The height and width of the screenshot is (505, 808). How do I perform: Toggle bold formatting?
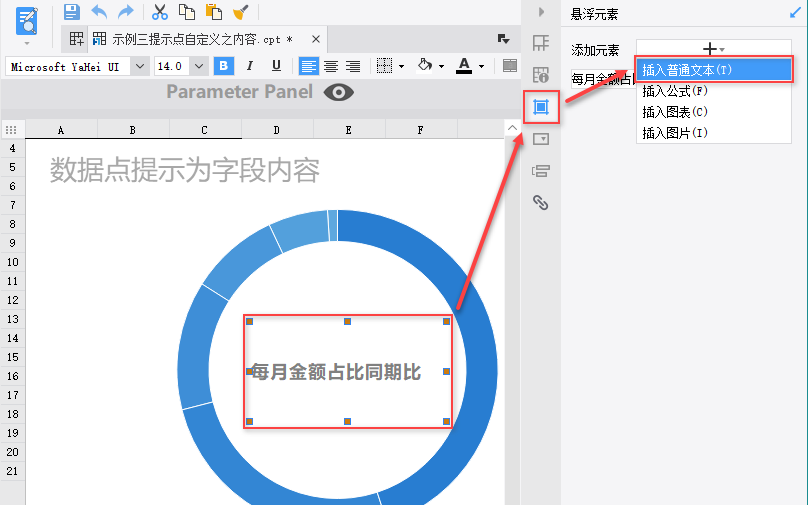pos(224,66)
